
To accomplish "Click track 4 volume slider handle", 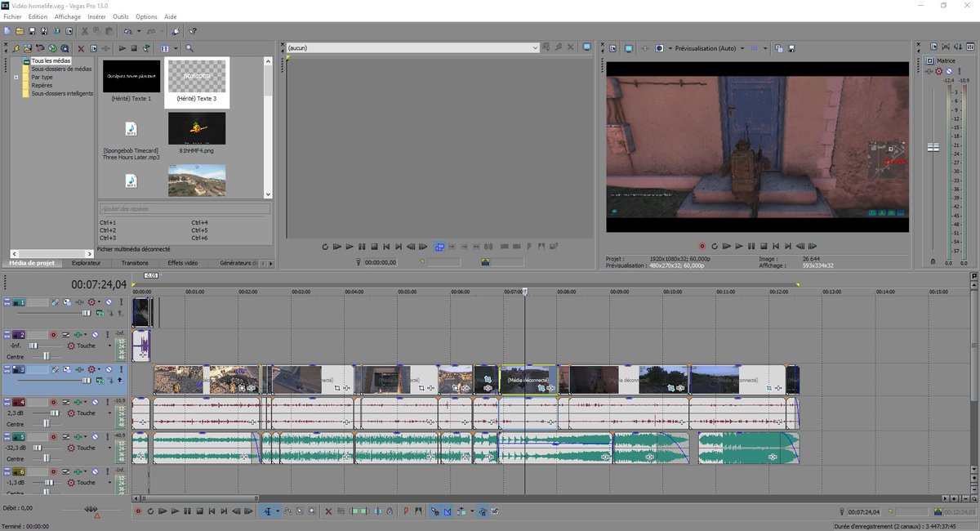I will click(54, 413).
